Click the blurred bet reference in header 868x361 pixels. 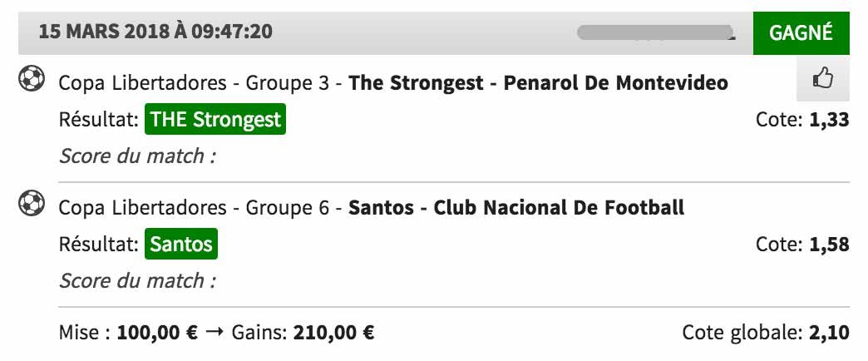pos(656,32)
